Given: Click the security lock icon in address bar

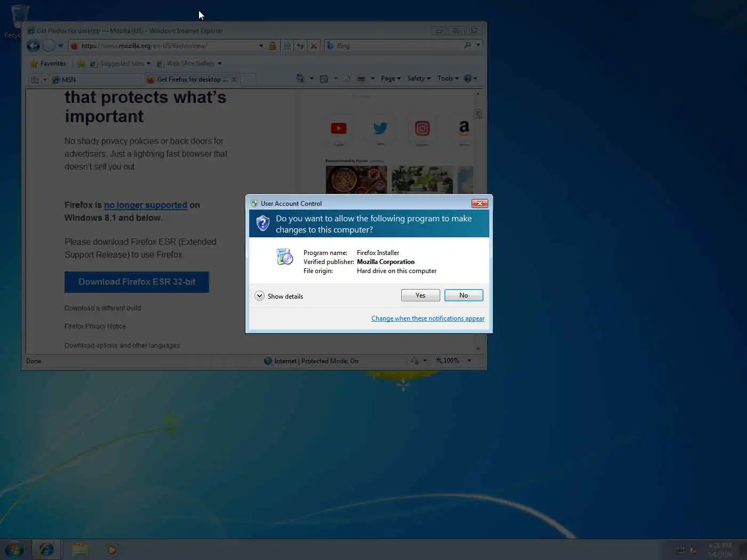Looking at the screenshot, I should coord(272,46).
